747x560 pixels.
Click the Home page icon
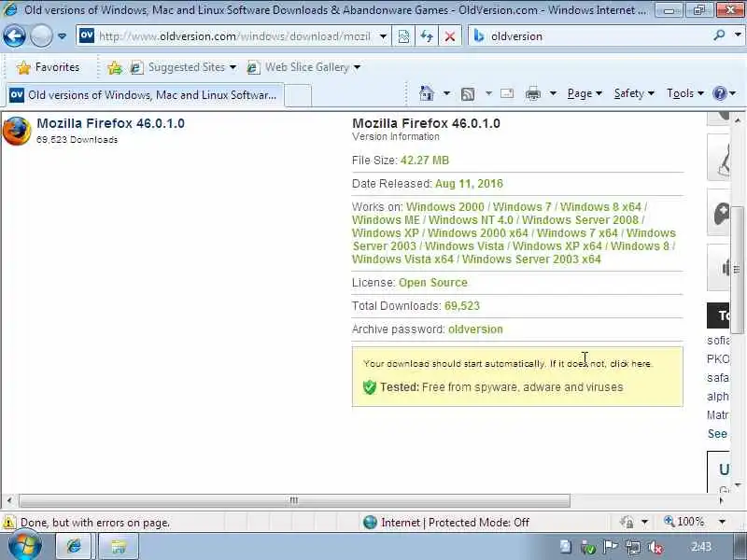(427, 93)
